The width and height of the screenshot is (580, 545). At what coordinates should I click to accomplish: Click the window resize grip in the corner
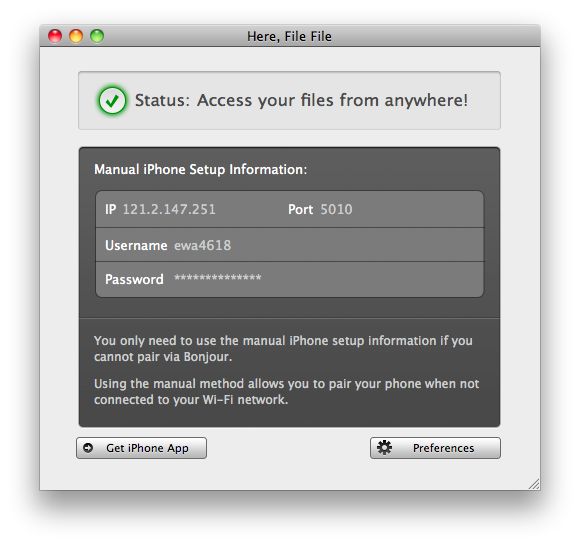tap(534, 484)
